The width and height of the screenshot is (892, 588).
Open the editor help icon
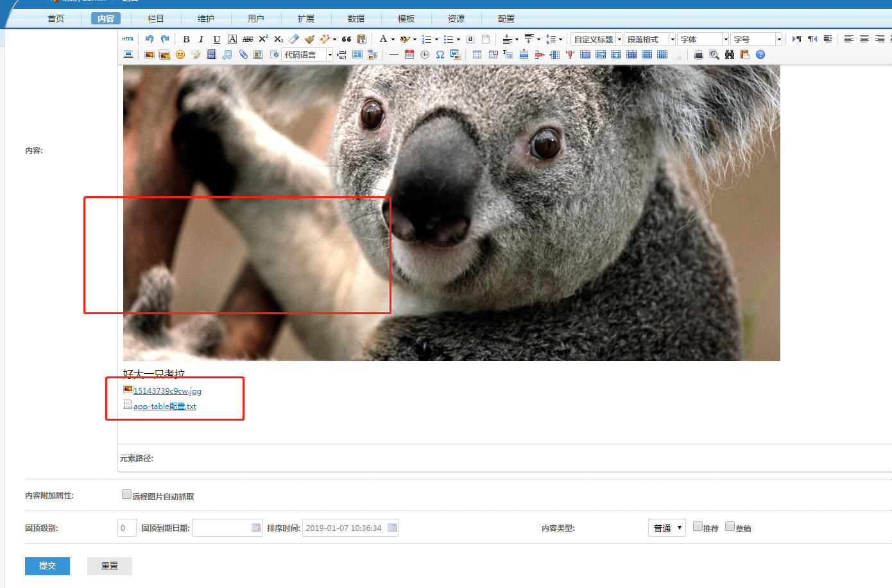coord(760,55)
